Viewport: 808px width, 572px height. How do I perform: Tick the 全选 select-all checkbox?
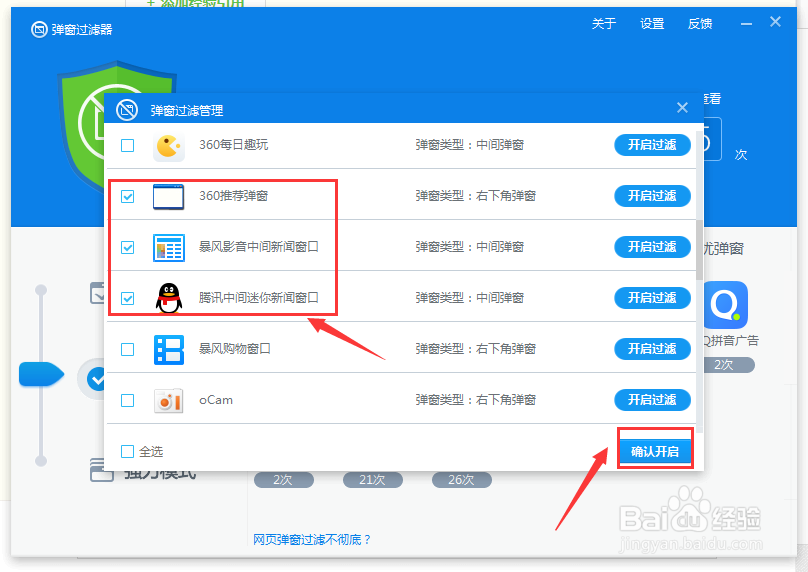(127, 451)
